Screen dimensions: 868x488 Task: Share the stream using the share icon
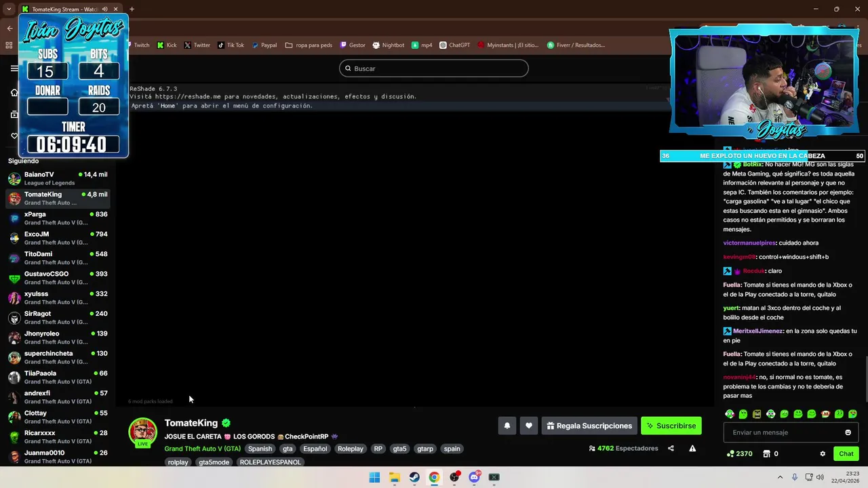pos(671,448)
